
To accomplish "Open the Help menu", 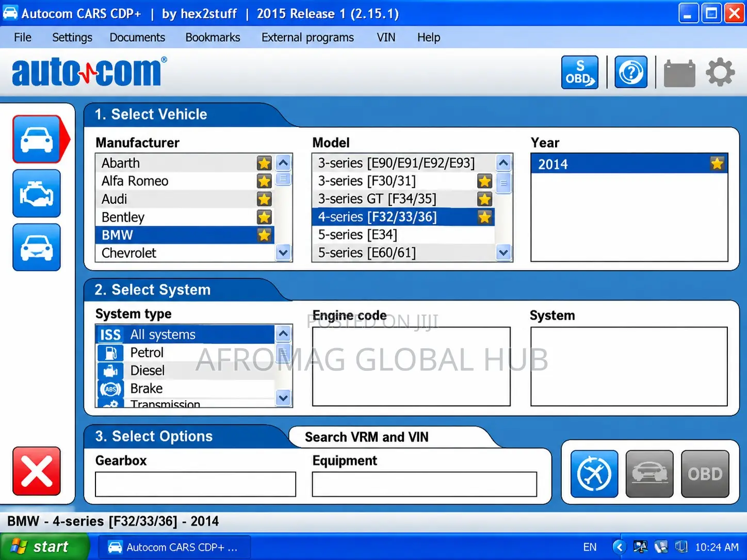I will 429,38.
